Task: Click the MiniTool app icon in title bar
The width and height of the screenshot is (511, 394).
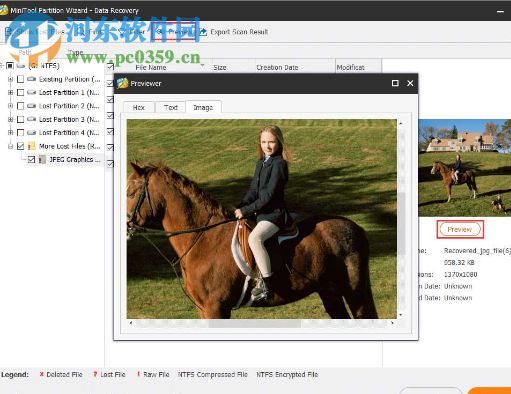Action: point(3,10)
